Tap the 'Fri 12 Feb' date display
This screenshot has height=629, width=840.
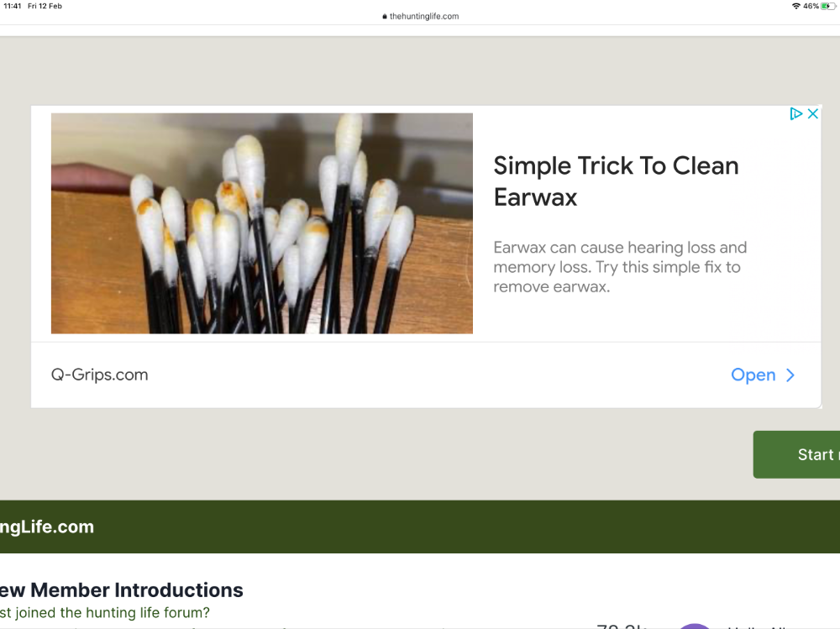pyautogui.click(x=45, y=6)
